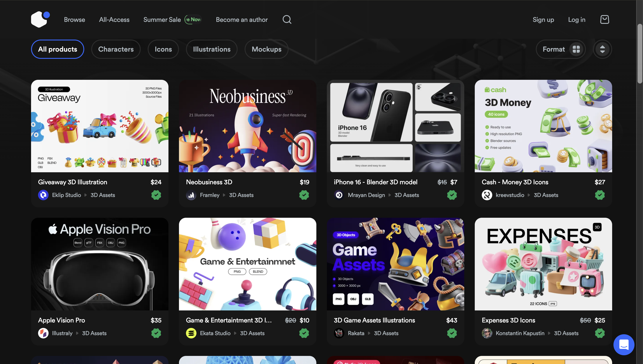Filter by Mockups category
The height and width of the screenshot is (364, 643).
(x=266, y=49)
